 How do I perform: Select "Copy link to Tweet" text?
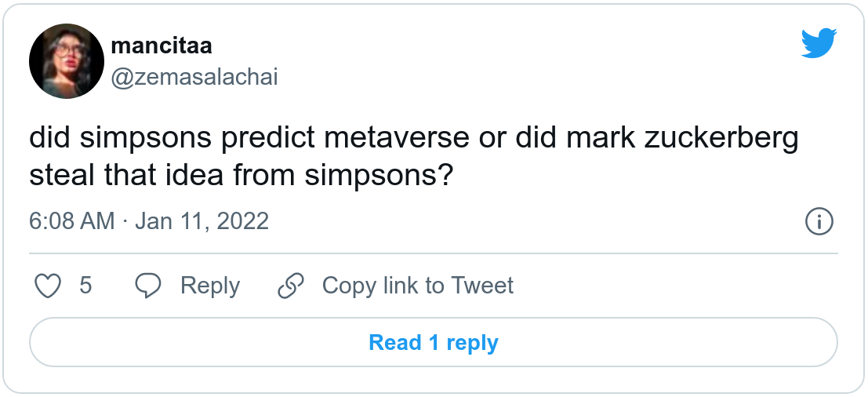pos(417,286)
